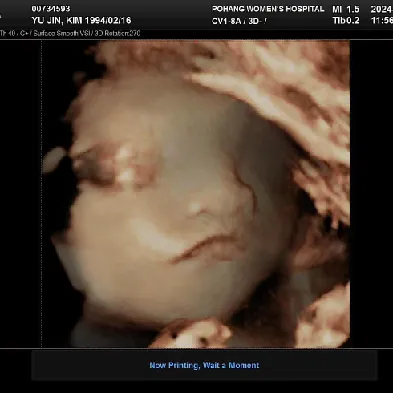The height and width of the screenshot is (393, 393).
Task: Click the Surface Smooth VSI settings line
Action: [x=70, y=33]
